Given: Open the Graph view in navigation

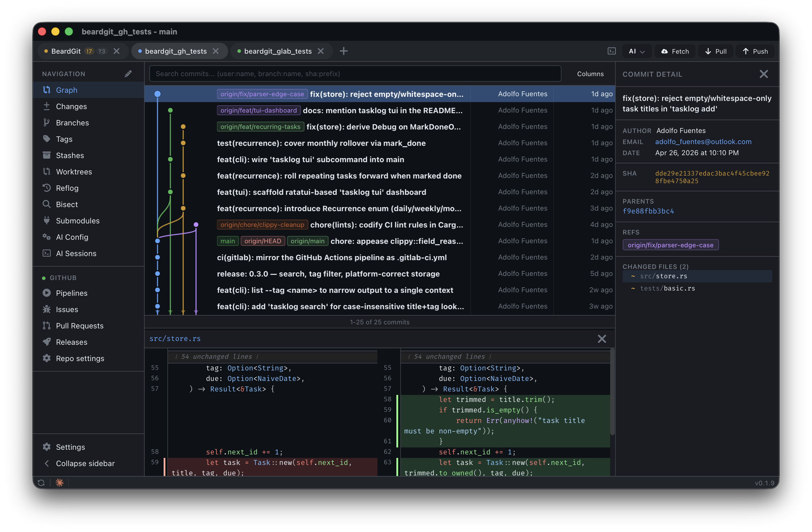Looking at the screenshot, I should tap(88, 90).
